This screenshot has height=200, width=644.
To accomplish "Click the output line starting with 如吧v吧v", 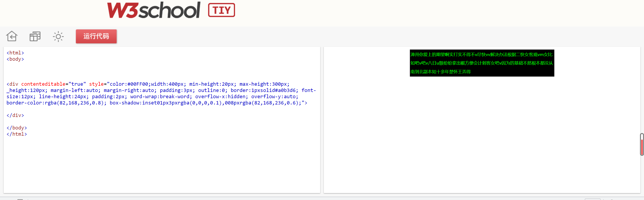I will [x=481, y=63].
